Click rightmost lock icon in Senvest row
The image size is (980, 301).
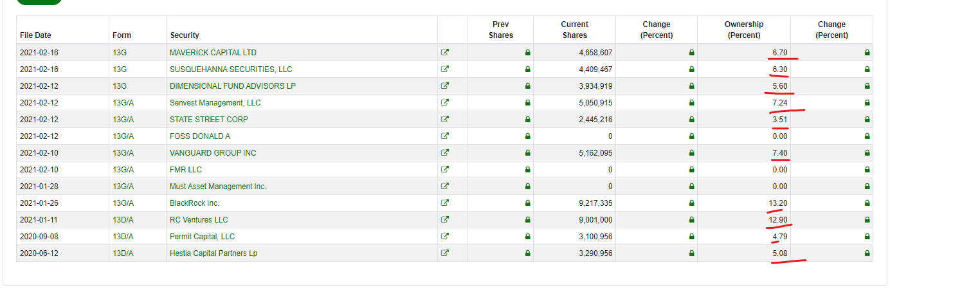tap(867, 103)
